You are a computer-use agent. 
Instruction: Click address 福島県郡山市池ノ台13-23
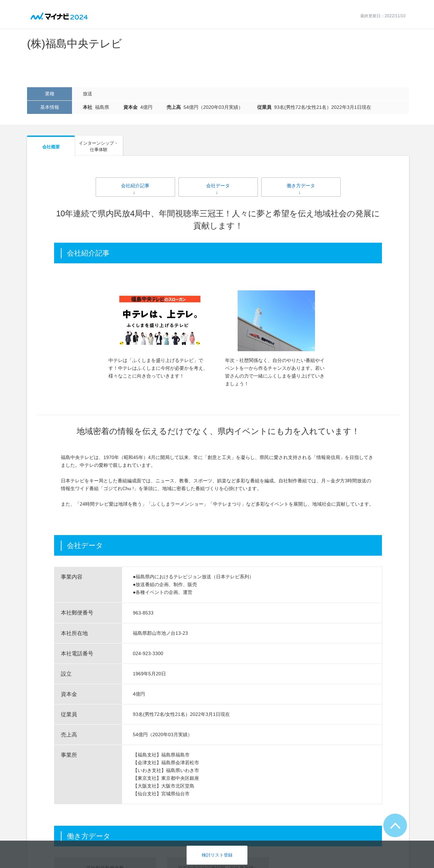coord(160,633)
